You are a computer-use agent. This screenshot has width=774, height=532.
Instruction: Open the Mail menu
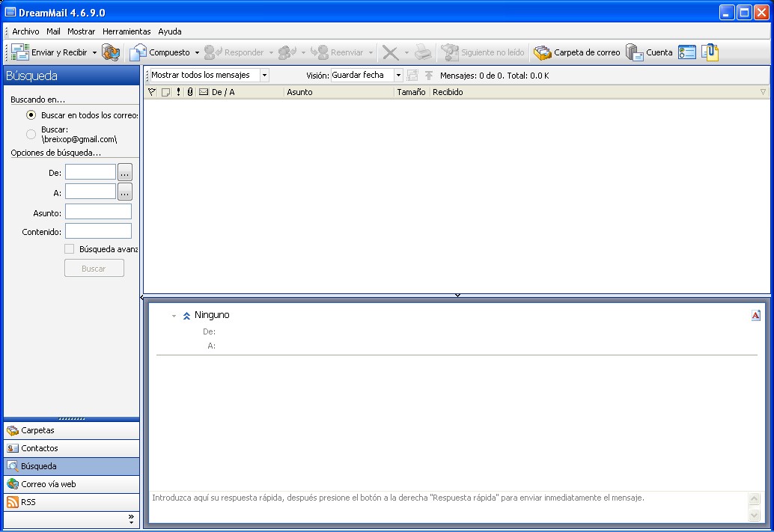(x=53, y=31)
